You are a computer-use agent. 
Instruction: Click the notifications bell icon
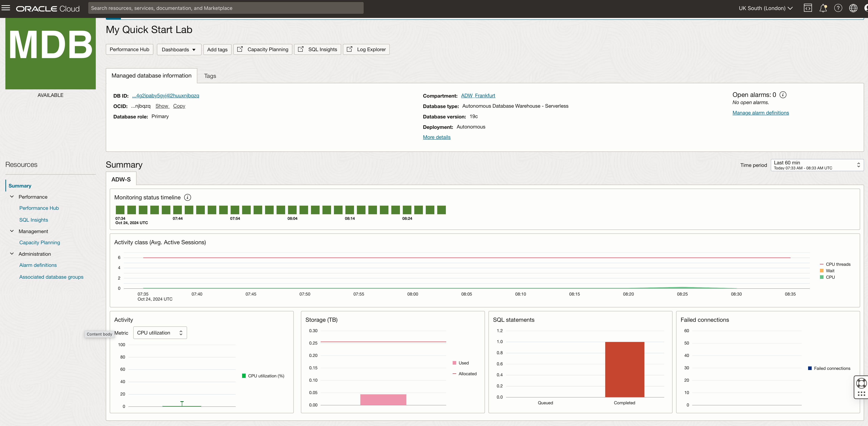(x=823, y=8)
